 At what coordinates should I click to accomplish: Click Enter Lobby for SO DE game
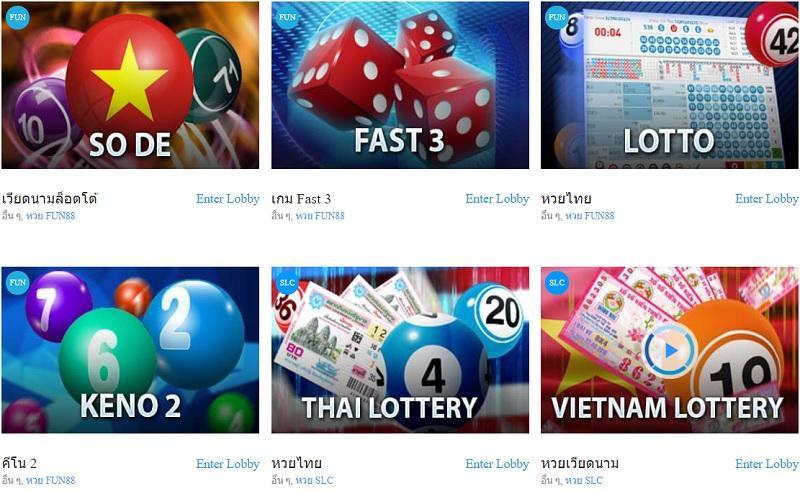click(x=228, y=199)
